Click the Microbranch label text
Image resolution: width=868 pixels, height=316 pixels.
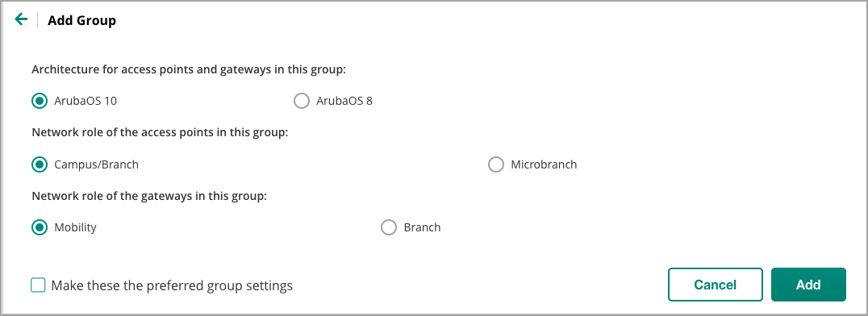(x=544, y=164)
